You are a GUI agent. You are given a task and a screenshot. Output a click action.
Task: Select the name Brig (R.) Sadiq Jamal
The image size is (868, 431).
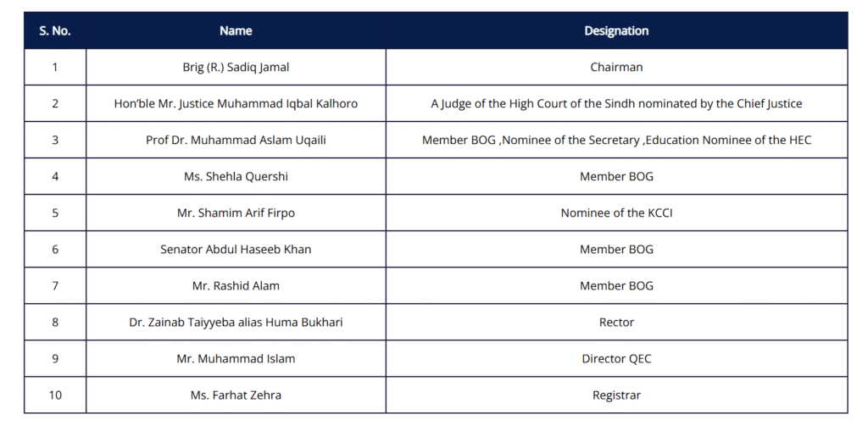coord(236,67)
